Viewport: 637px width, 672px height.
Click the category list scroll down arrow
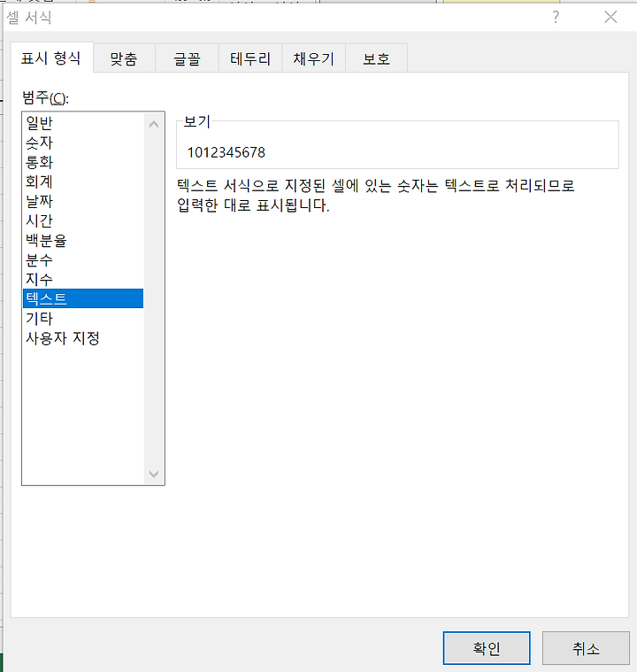154,474
